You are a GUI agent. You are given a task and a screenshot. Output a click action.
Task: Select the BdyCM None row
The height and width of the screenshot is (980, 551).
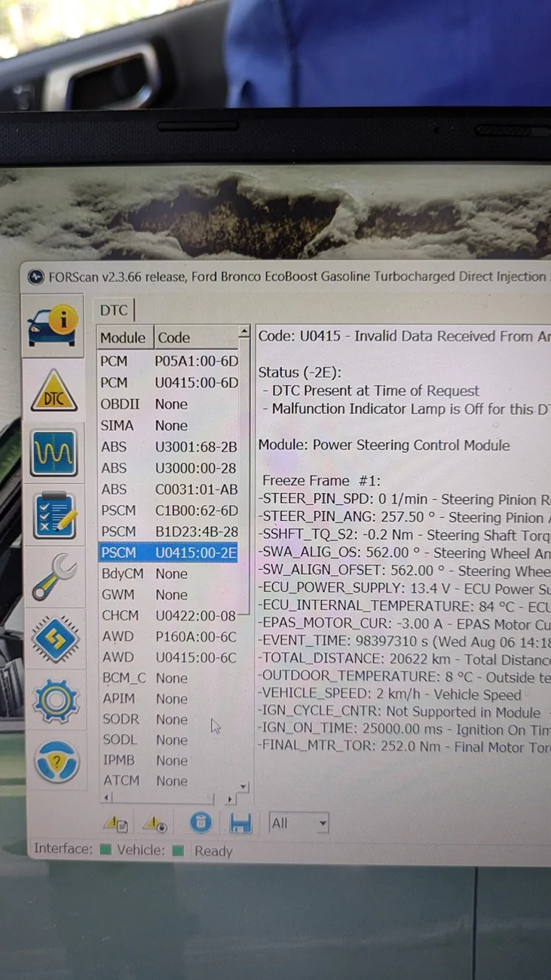[170, 574]
